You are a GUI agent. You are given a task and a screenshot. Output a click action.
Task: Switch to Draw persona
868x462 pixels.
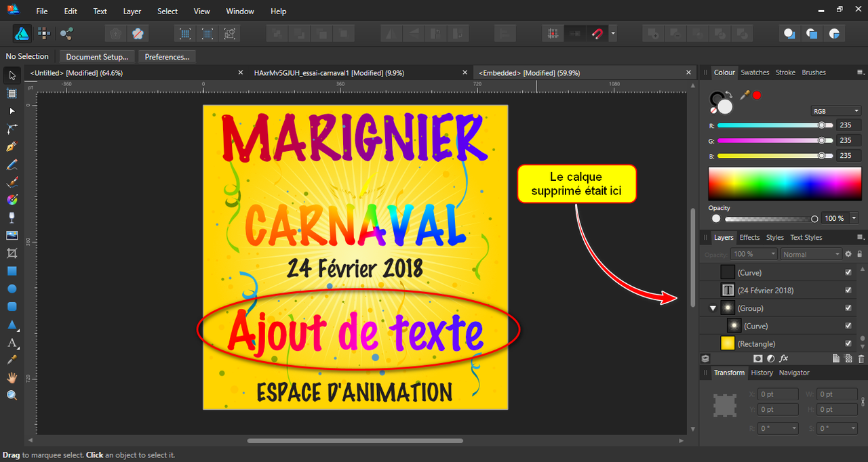pos(21,33)
